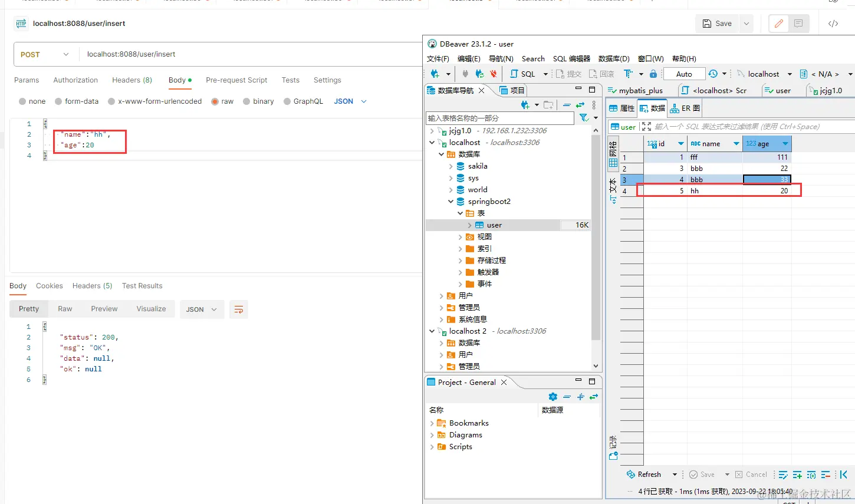Screen dimensions: 855x504
Task: Click the reconnect icon in DBeaver main toolbar
Action: [479, 74]
